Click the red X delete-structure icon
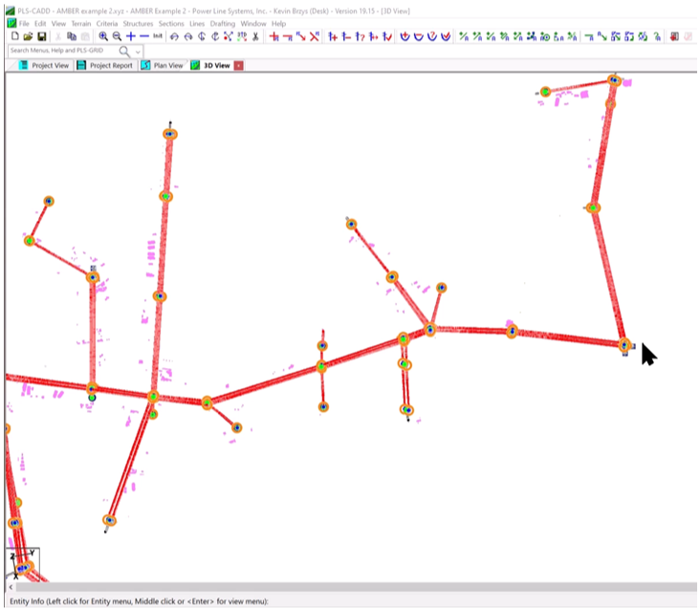Screen dimensions: 700x609 314,36
